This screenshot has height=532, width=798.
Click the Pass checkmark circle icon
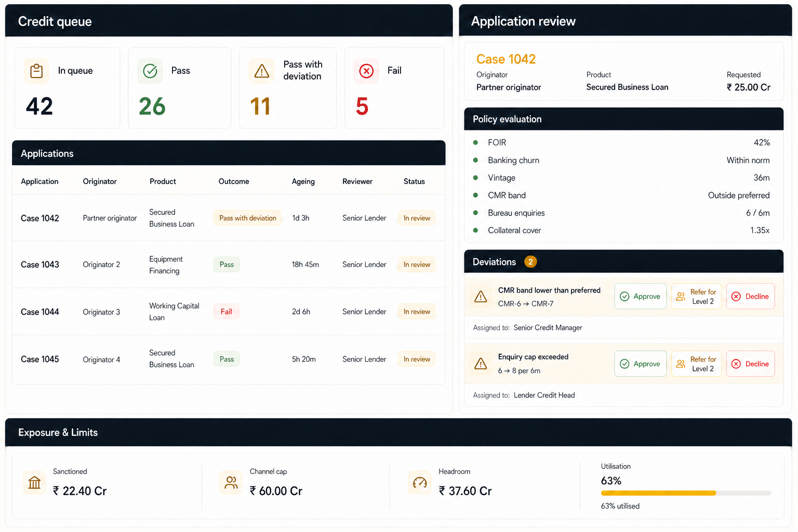pos(150,71)
